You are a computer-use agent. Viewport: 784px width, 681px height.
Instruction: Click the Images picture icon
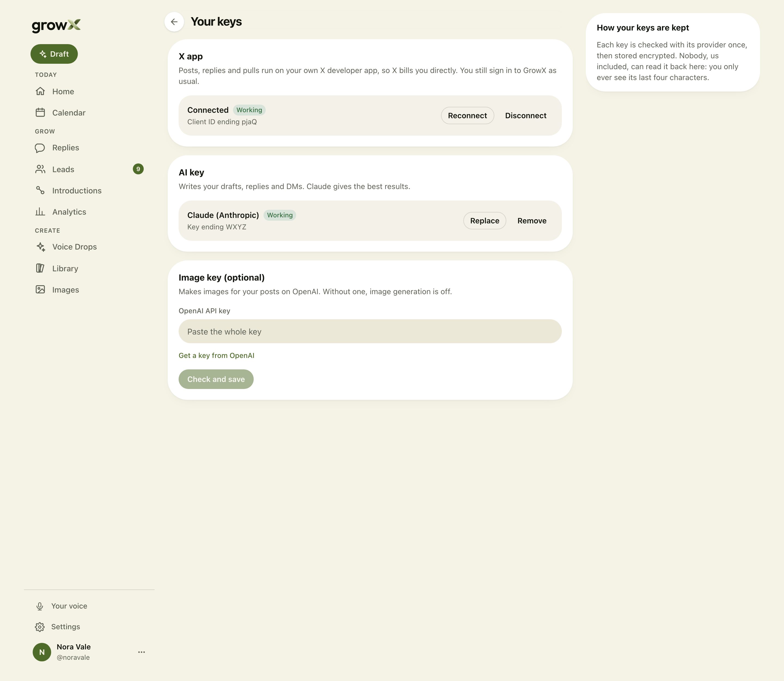coord(40,290)
